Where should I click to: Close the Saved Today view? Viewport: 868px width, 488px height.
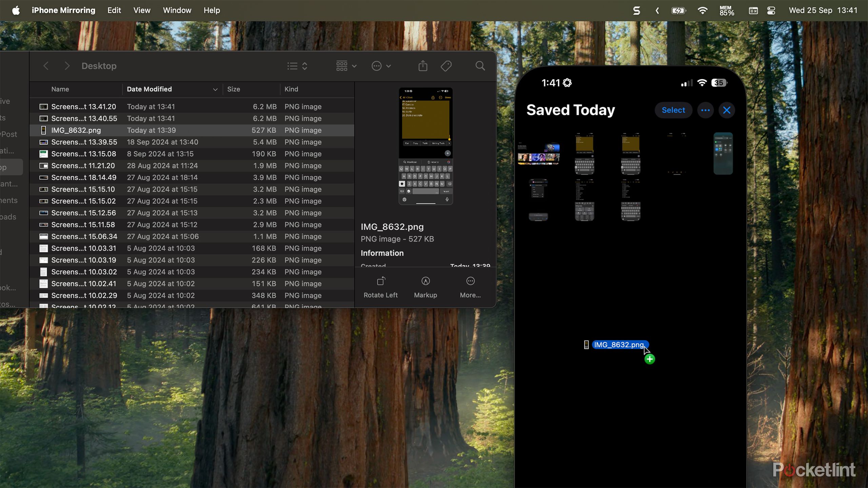727,110
